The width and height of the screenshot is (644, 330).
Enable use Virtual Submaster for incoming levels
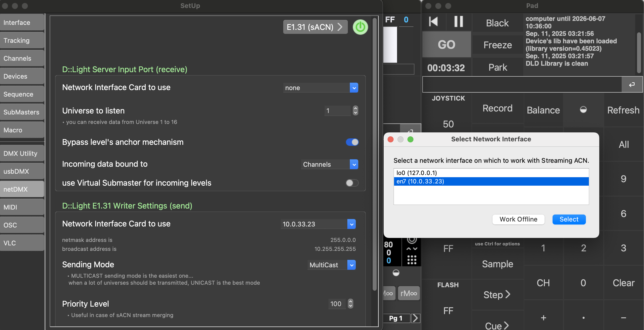352,183
